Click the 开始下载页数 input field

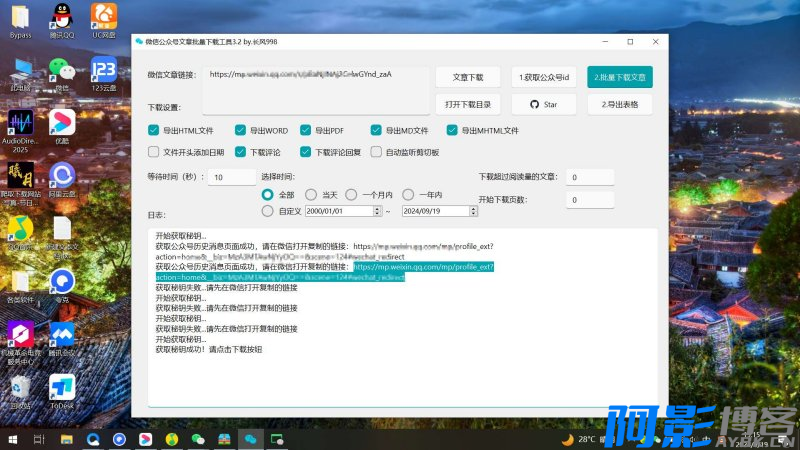[x=590, y=199]
